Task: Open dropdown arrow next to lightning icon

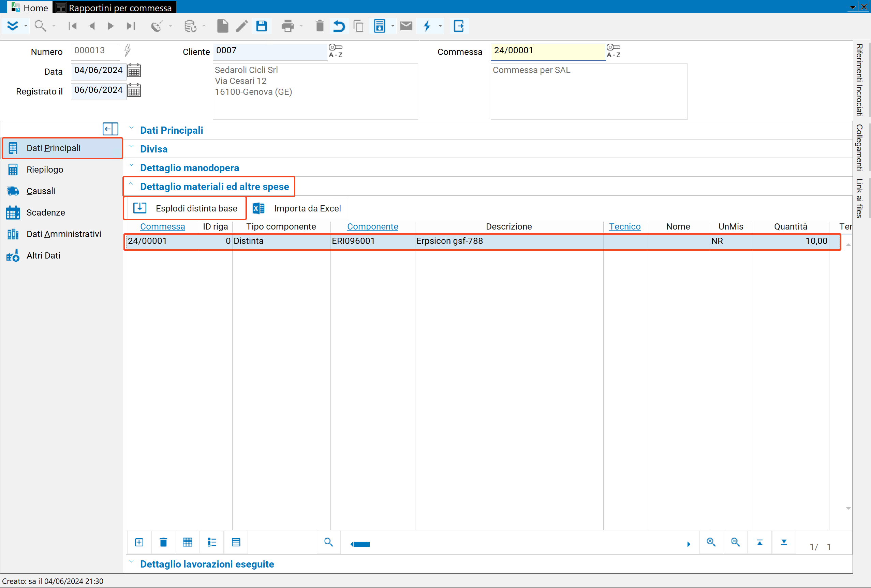Action: [x=440, y=26]
